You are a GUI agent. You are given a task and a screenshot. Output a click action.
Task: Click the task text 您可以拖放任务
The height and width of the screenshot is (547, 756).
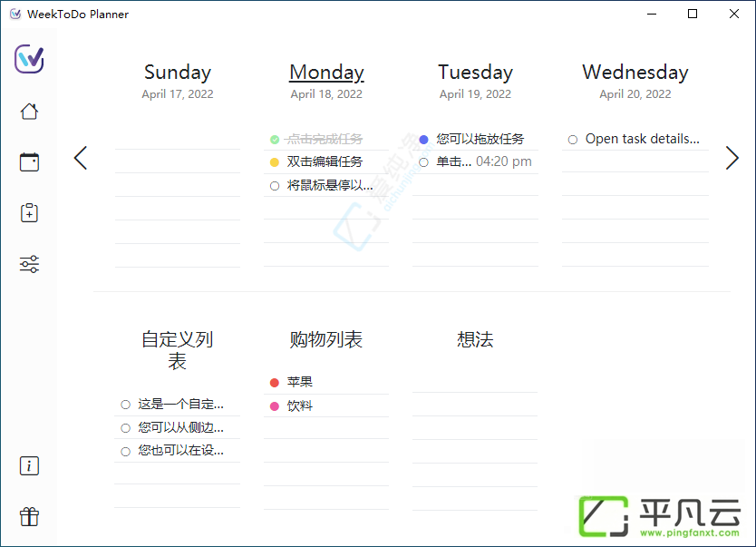(x=480, y=139)
